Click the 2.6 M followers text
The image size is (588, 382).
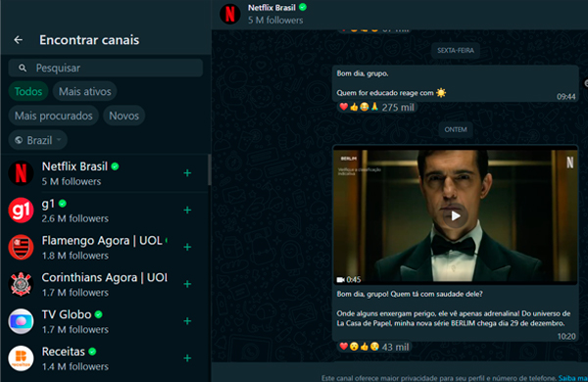(x=75, y=218)
